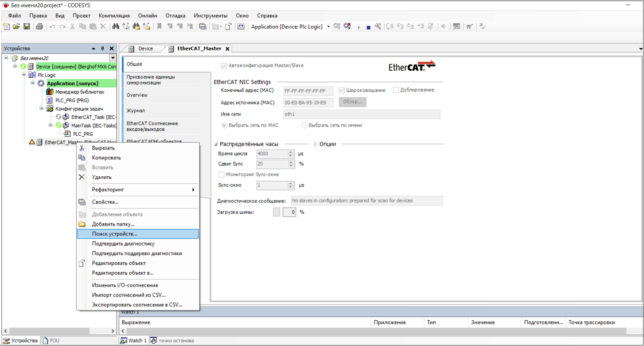Click the Open Project folder icon
Screen dimensions: 644x346
click(x=17, y=27)
